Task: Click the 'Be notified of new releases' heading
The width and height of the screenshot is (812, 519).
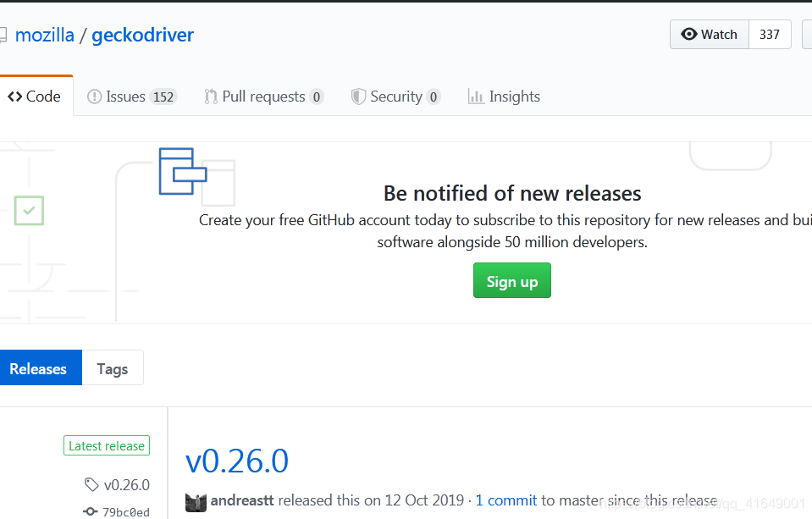Action: (x=512, y=193)
